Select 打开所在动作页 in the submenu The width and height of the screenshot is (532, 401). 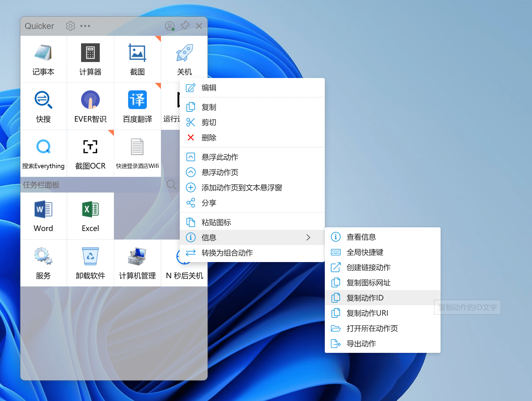(x=383, y=328)
